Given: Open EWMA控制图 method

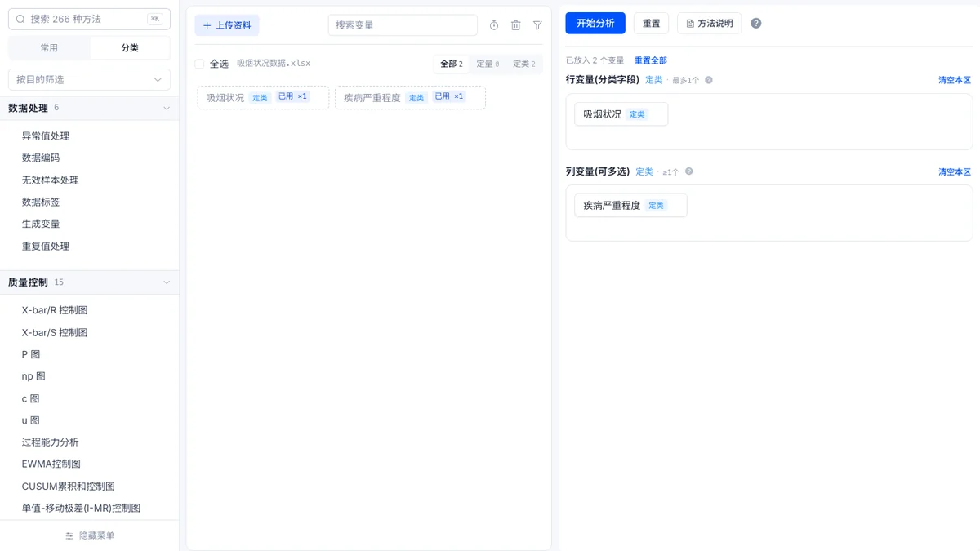Looking at the screenshot, I should tap(51, 464).
